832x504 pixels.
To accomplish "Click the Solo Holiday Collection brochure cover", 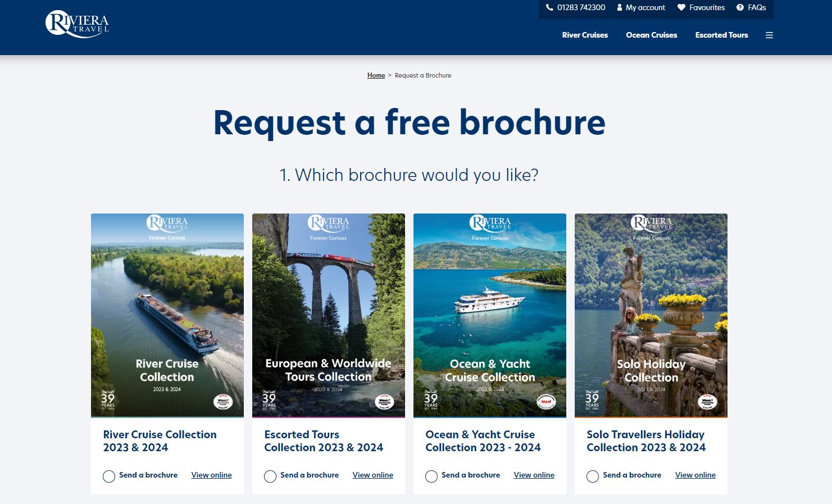I will click(x=651, y=315).
